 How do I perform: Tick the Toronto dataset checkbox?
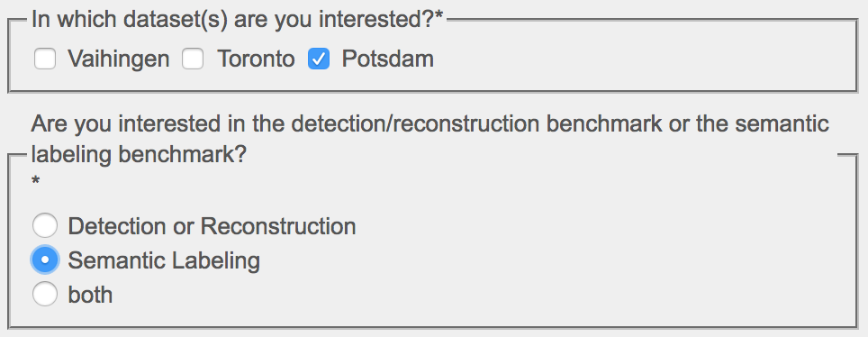(x=193, y=59)
